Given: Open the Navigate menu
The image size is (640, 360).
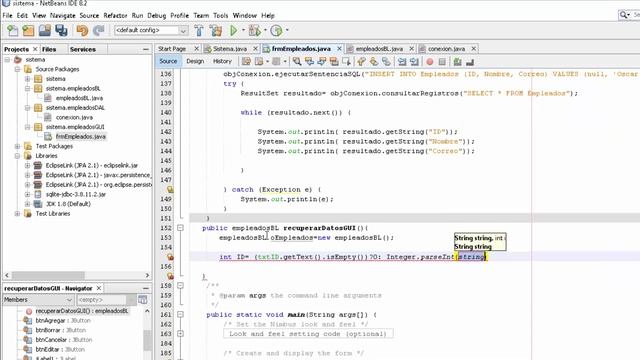Looking at the screenshot, I should [62, 16].
